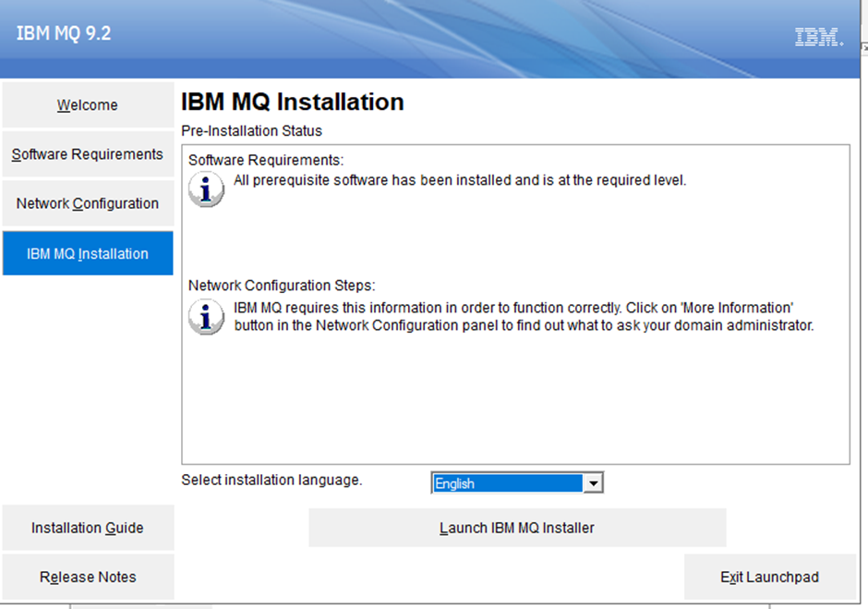The image size is (868, 609).
Task: Open the Installation Guide
Action: coord(88,528)
